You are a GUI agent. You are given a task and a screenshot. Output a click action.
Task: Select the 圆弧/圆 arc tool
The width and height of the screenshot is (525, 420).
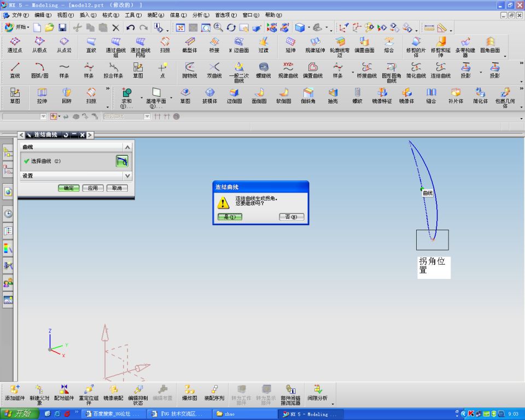coord(39,71)
